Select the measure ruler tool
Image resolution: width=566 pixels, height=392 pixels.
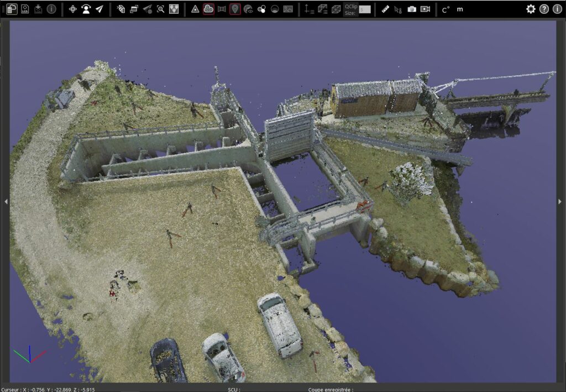tap(385, 9)
